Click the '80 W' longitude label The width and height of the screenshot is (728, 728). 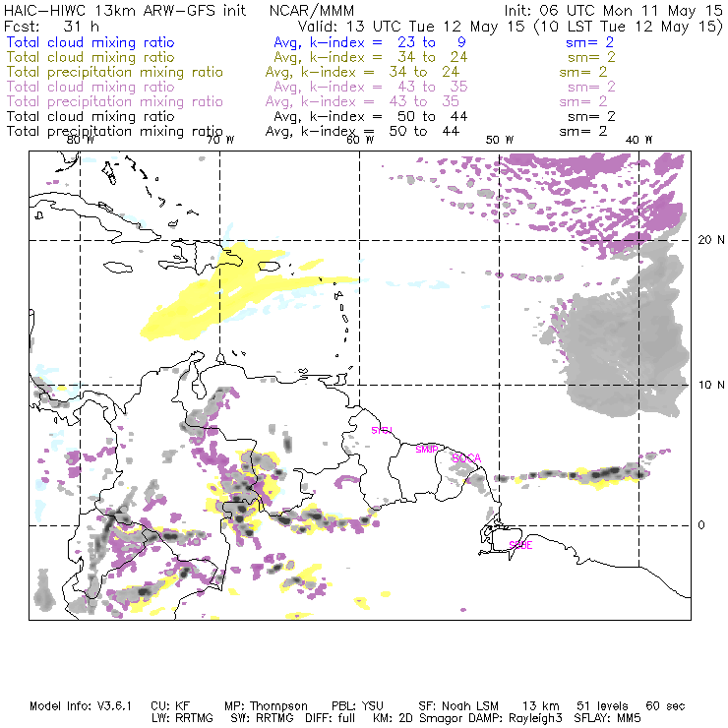tap(81, 140)
